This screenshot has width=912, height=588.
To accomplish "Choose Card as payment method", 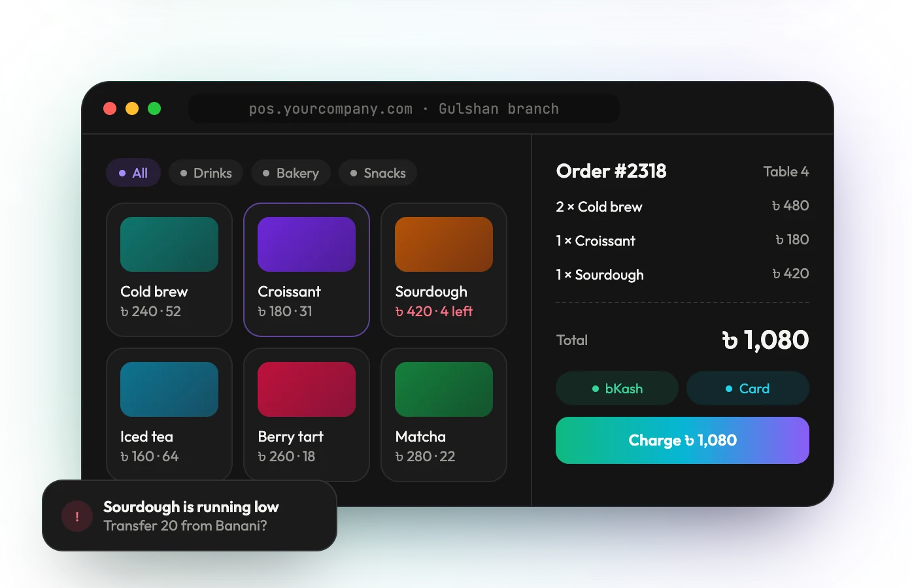I will point(748,389).
